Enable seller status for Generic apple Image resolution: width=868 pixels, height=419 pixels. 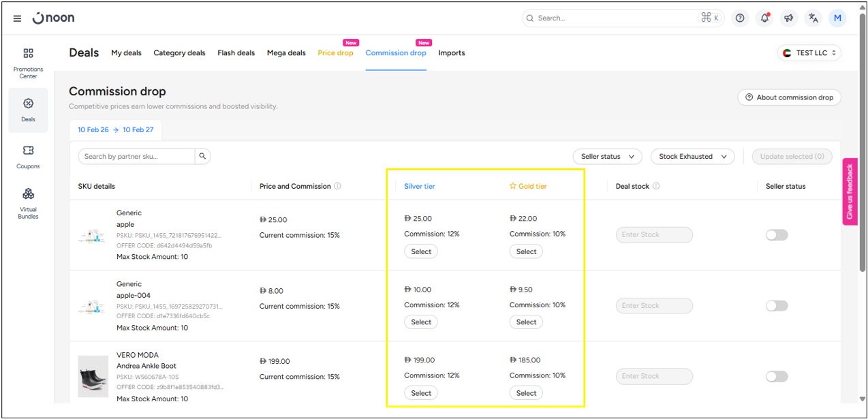pyautogui.click(x=777, y=235)
